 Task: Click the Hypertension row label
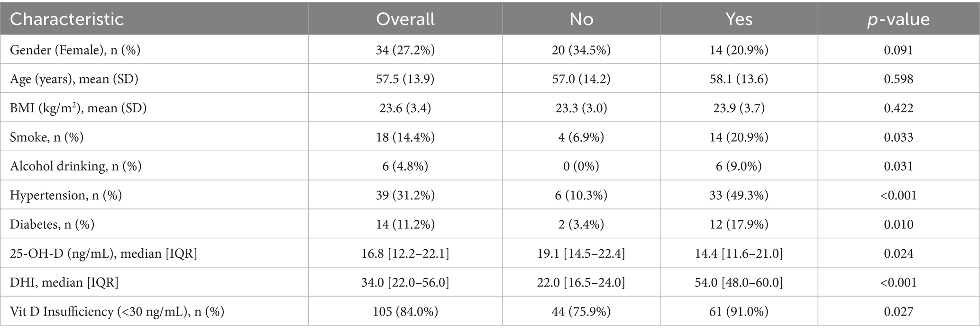click(66, 195)
